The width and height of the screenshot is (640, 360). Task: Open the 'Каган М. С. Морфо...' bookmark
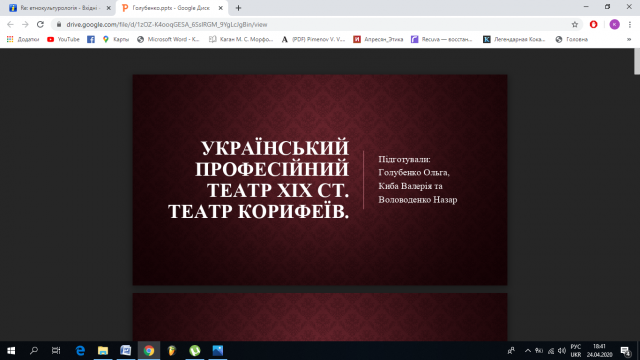point(241,39)
